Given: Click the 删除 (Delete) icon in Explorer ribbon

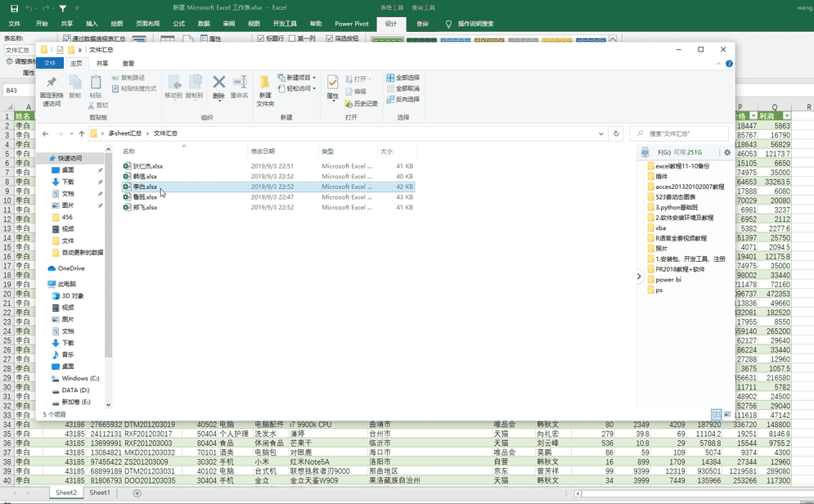Looking at the screenshot, I should pos(218,83).
